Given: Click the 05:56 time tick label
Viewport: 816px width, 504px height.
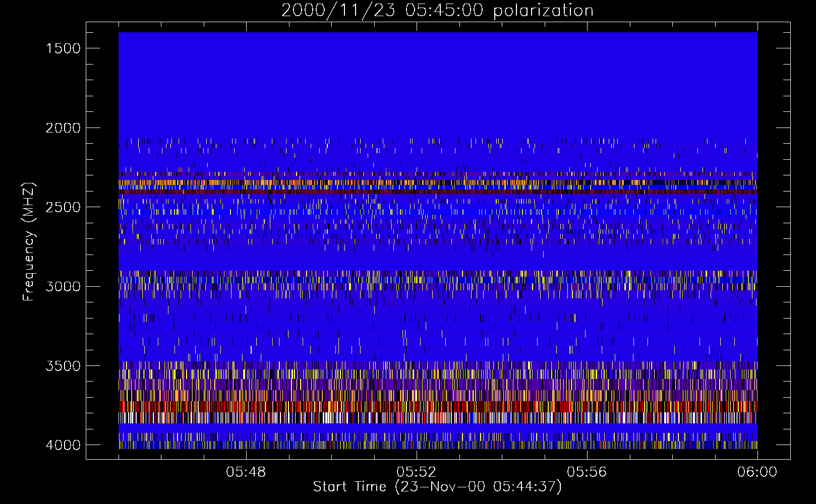Looking at the screenshot, I should click(x=587, y=472).
